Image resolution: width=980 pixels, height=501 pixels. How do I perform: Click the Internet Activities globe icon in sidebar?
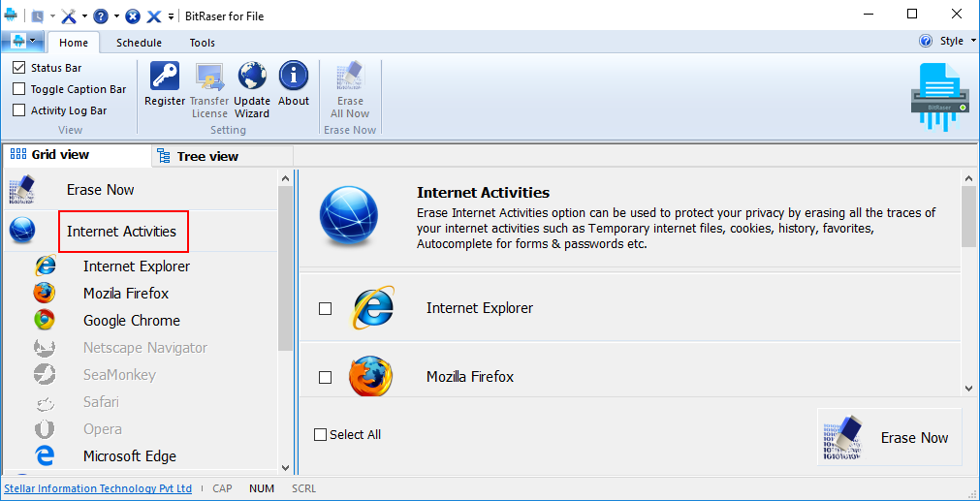pyautogui.click(x=22, y=231)
